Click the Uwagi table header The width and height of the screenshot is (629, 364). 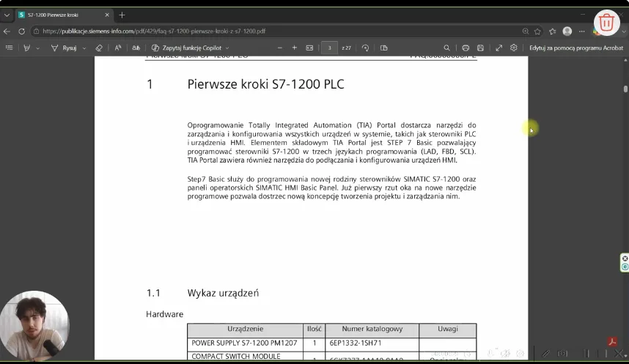click(x=448, y=329)
